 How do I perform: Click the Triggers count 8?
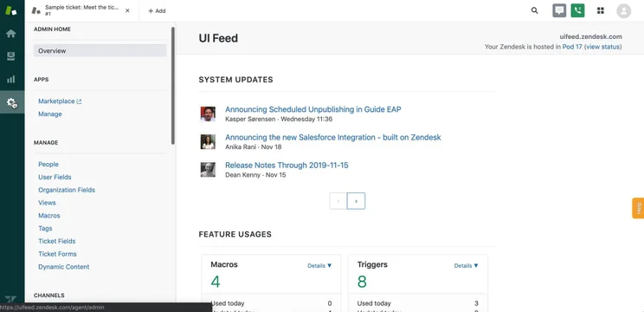coord(362,282)
